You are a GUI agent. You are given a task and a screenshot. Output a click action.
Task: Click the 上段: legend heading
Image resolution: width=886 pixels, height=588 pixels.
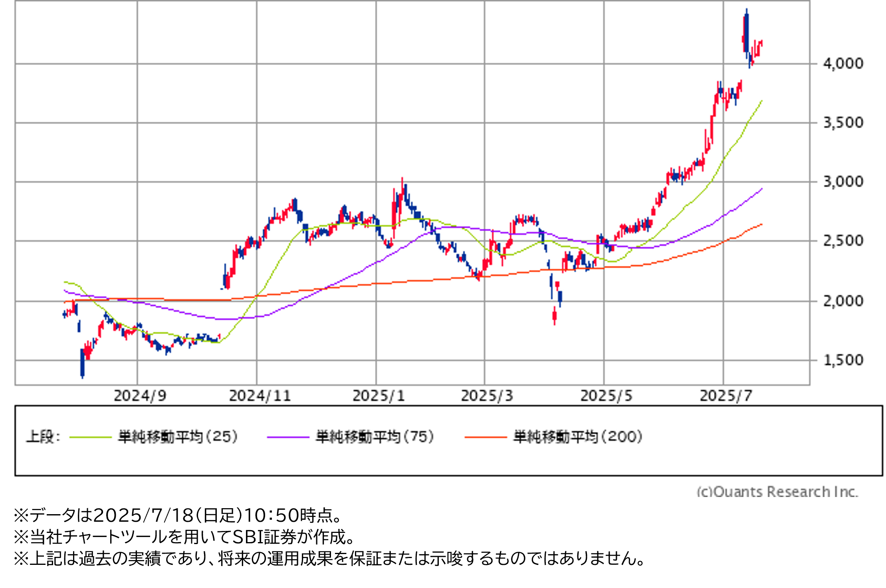pyautogui.click(x=43, y=436)
